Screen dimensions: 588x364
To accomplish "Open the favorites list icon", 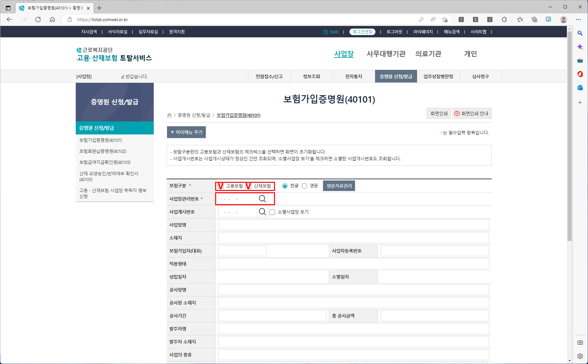I will tap(520, 19).
